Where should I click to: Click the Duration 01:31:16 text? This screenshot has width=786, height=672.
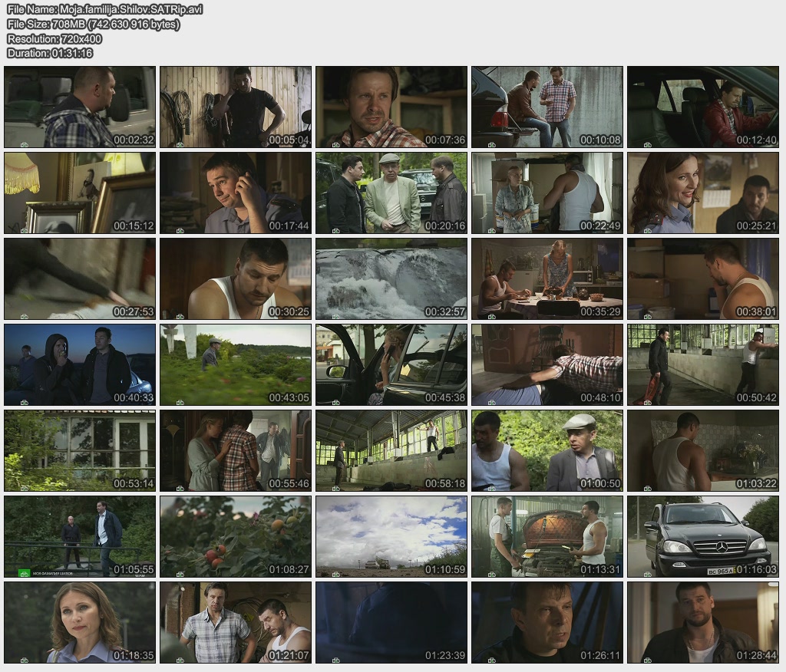click(50, 53)
